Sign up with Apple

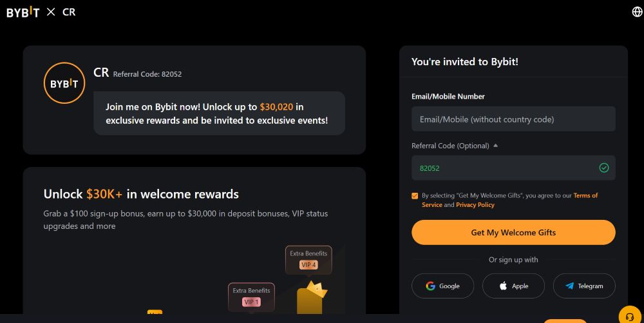(x=513, y=286)
